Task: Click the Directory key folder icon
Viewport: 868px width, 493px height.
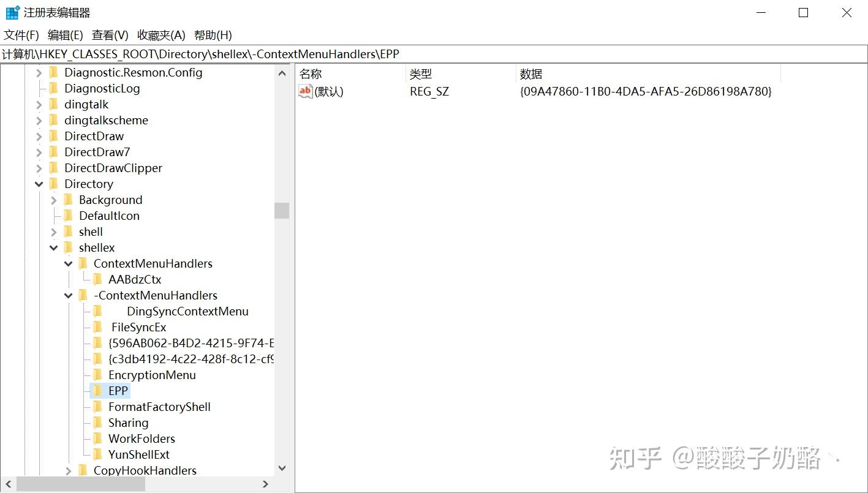Action: [x=55, y=184]
